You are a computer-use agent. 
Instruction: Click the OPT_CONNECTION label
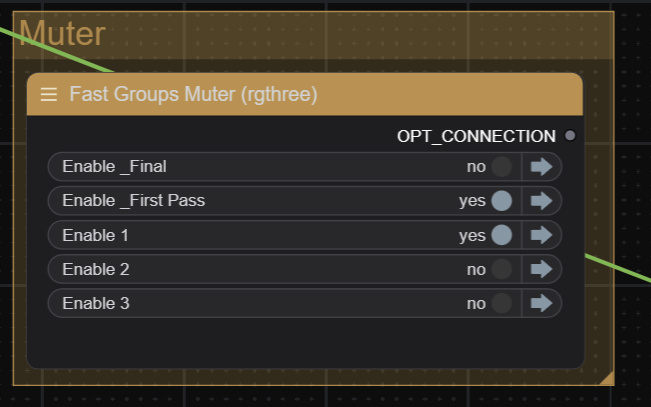475,136
